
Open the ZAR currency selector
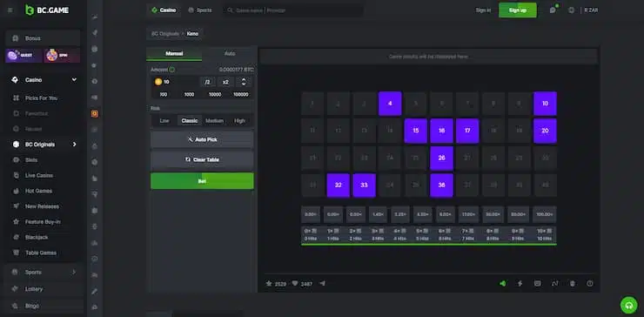coord(591,10)
